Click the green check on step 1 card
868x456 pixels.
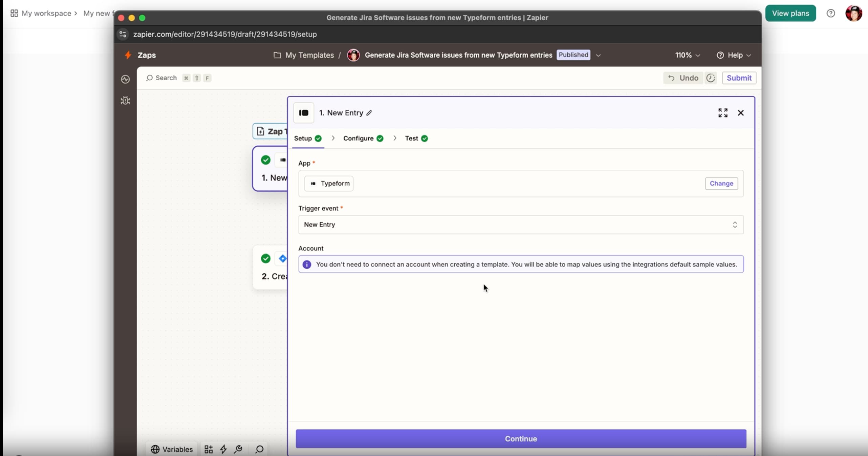266,160
